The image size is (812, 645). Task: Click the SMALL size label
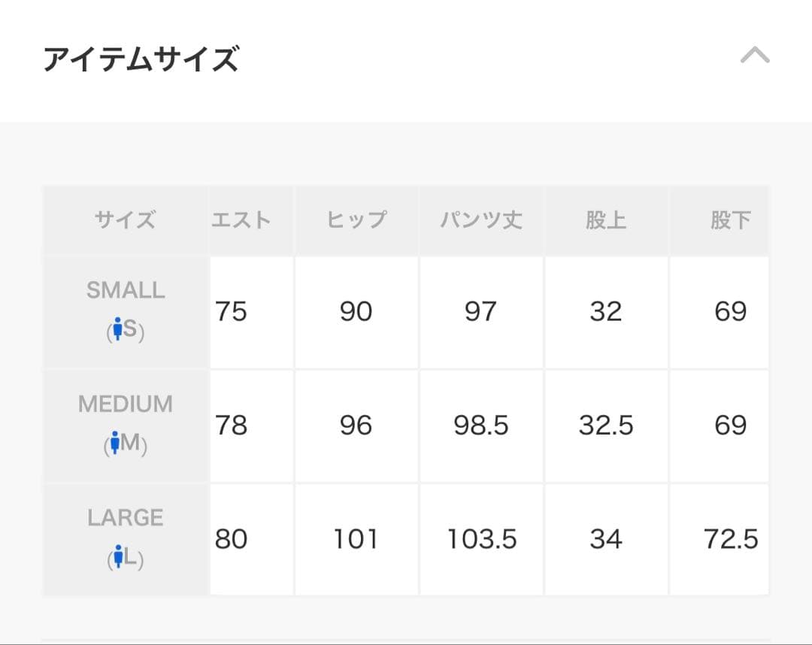tap(124, 290)
